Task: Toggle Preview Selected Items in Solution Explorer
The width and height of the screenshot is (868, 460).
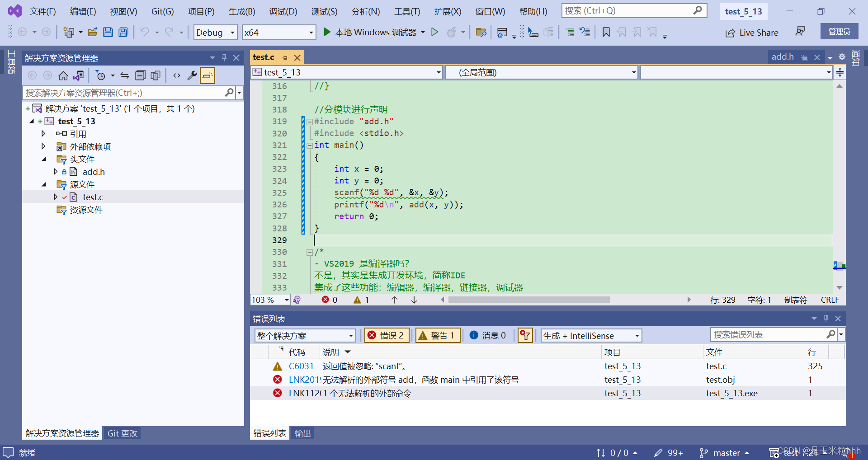Action: click(x=208, y=75)
